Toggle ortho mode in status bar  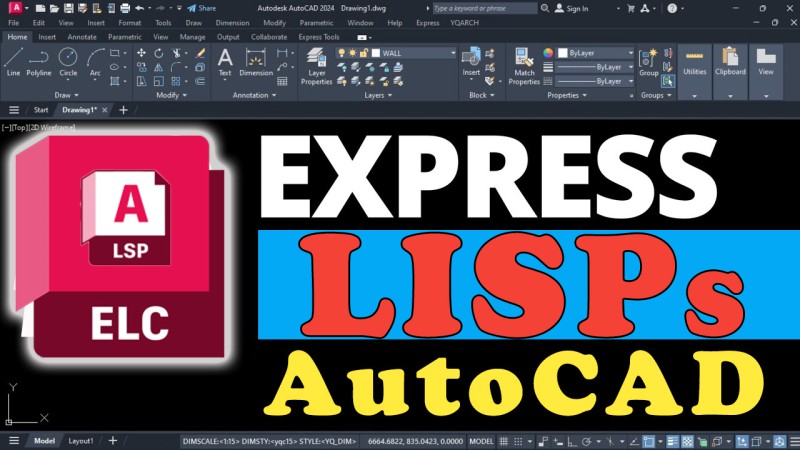click(x=572, y=441)
